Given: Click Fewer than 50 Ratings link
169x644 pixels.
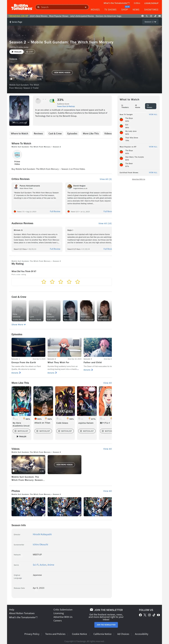Looking at the screenshot, I should 66,106.
